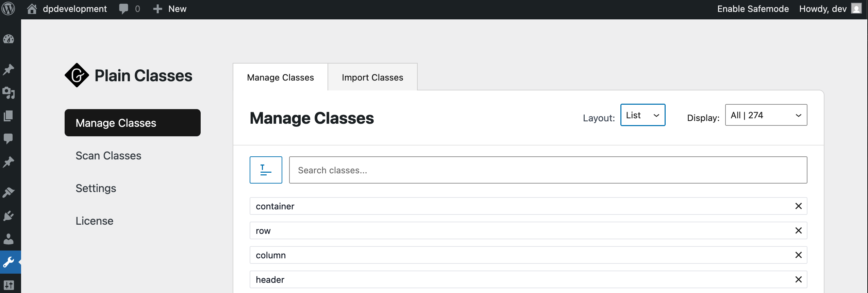This screenshot has width=868, height=293.
Task: Open the New content menu
Action: pos(170,9)
